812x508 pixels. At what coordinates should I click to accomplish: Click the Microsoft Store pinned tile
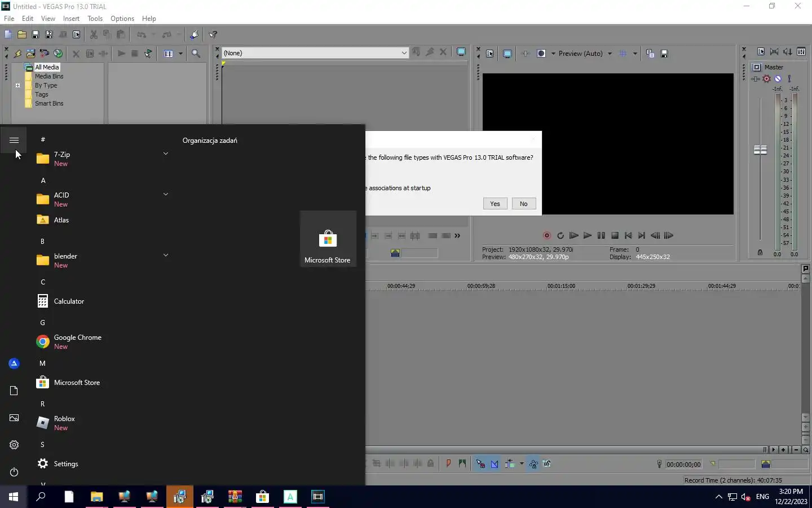tap(328, 239)
